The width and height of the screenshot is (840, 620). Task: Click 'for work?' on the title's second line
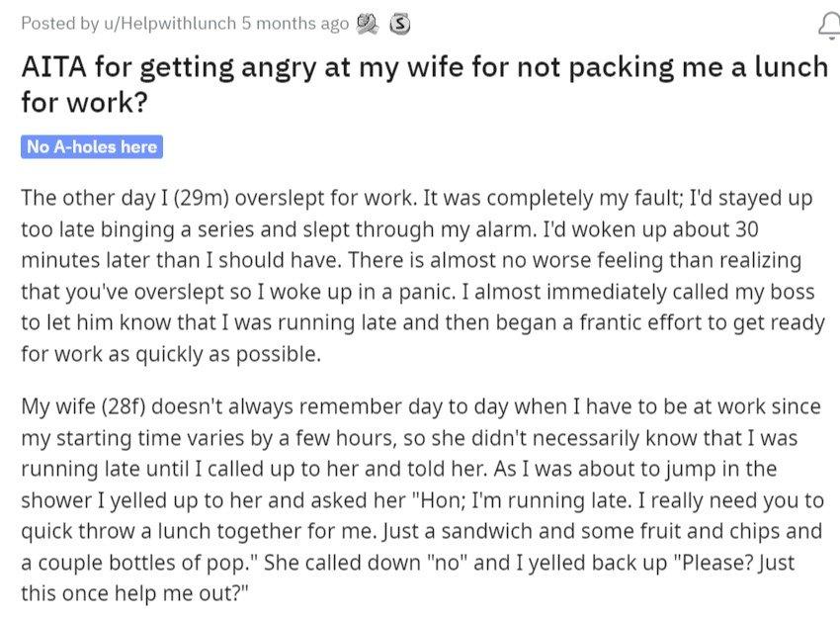coord(84,102)
